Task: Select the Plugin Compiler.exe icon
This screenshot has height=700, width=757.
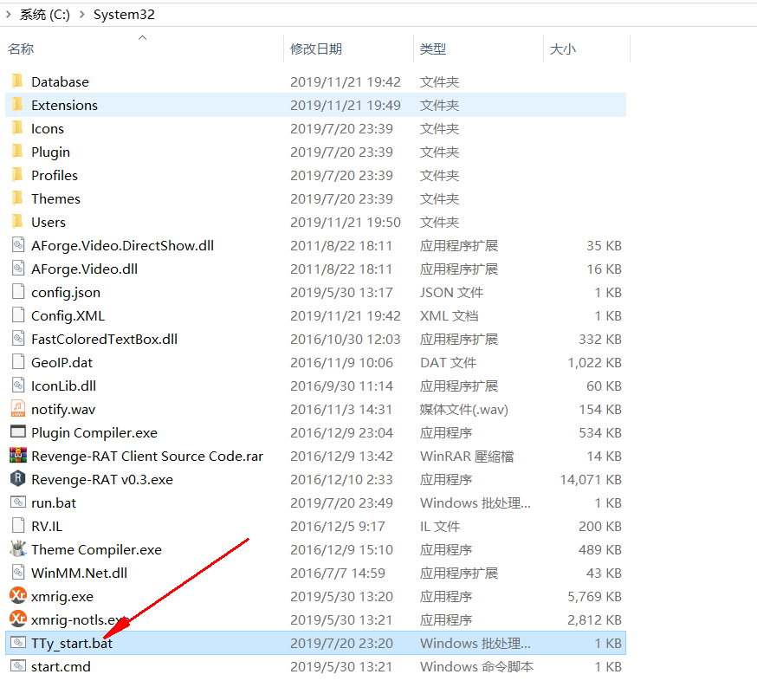Action: [17, 432]
